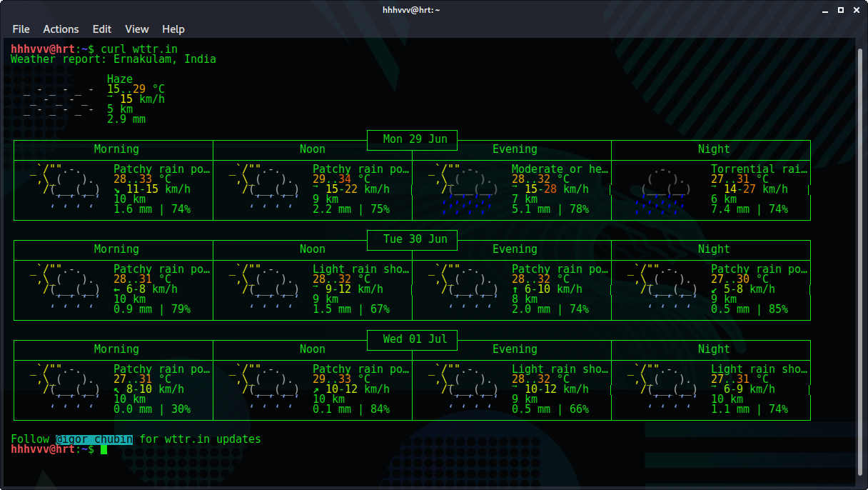The height and width of the screenshot is (490, 868).
Task: Open the Help menu
Action: point(173,29)
